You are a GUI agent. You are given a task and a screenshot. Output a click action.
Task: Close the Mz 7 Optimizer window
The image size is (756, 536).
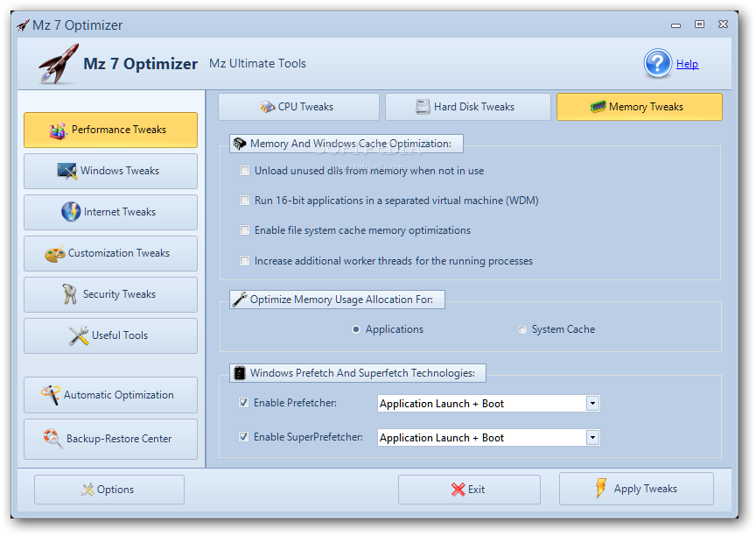723,25
